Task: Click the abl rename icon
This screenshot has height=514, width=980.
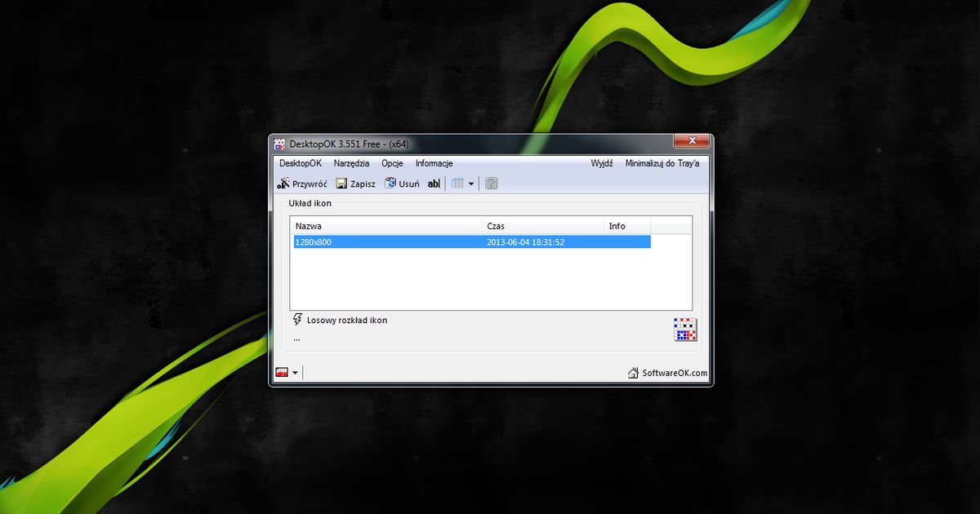Action: click(434, 184)
